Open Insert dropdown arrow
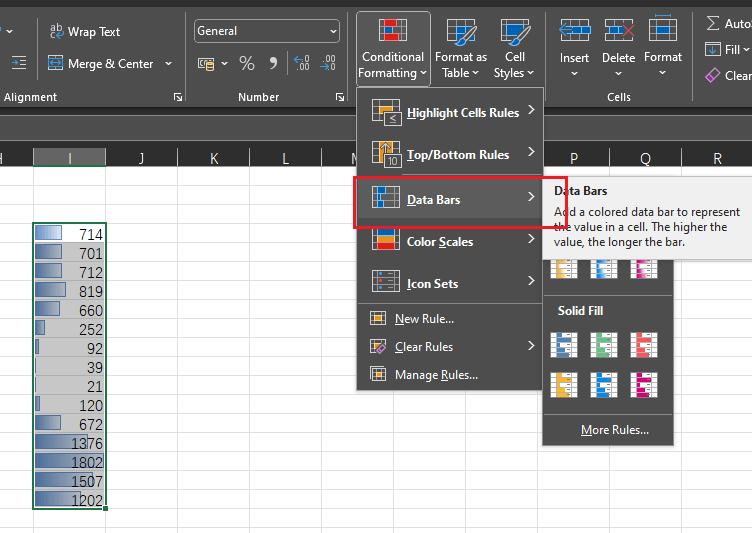 pos(574,73)
